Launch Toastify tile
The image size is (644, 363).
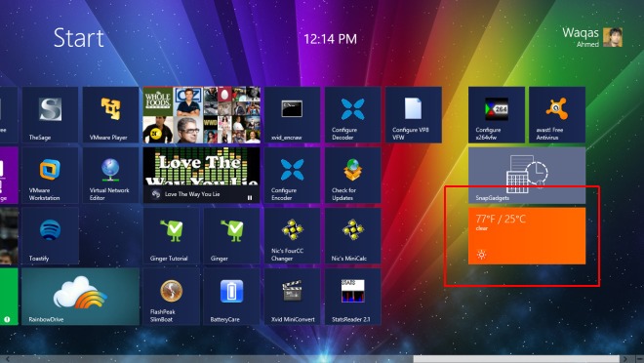tap(50, 236)
